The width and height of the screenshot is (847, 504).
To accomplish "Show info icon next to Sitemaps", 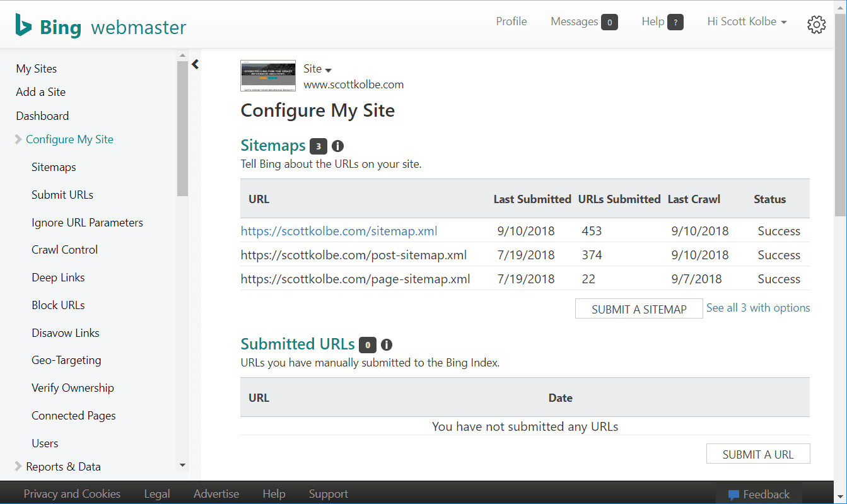I will pos(338,146).
